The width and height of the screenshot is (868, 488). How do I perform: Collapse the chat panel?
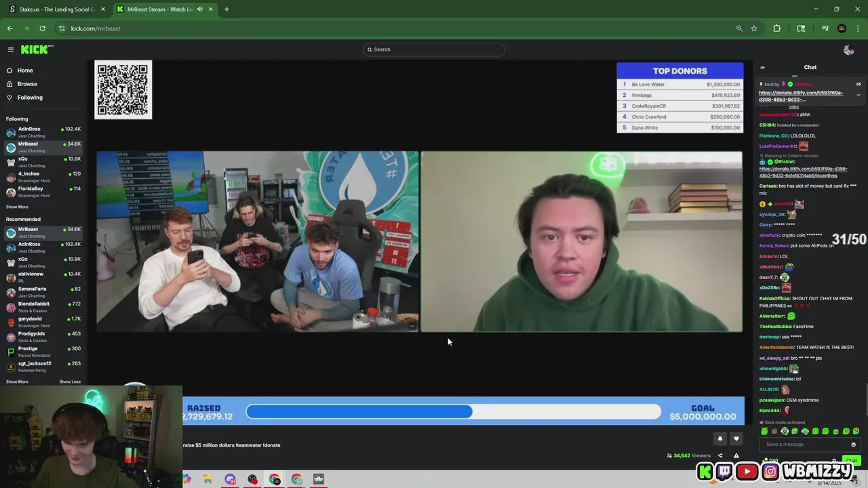[x=762, y=67]
